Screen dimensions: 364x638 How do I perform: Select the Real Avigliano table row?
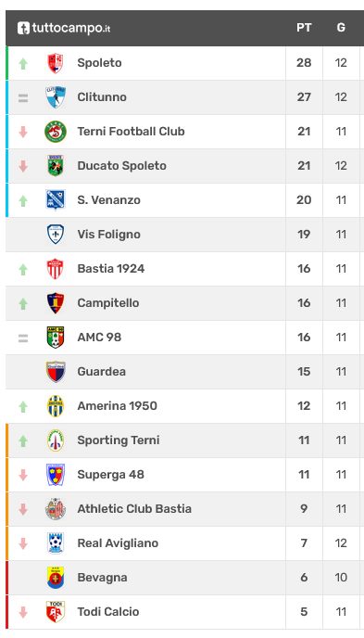[185, 543]
